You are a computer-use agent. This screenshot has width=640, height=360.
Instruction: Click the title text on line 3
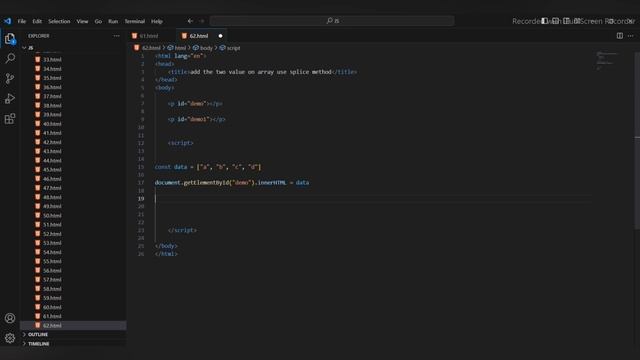[261, 72]
